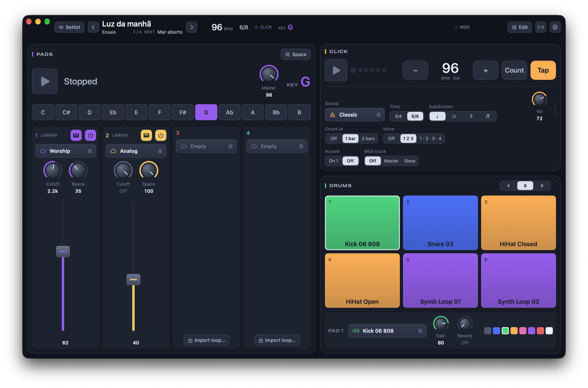Turn accent On 1

[x=333, y=161]
